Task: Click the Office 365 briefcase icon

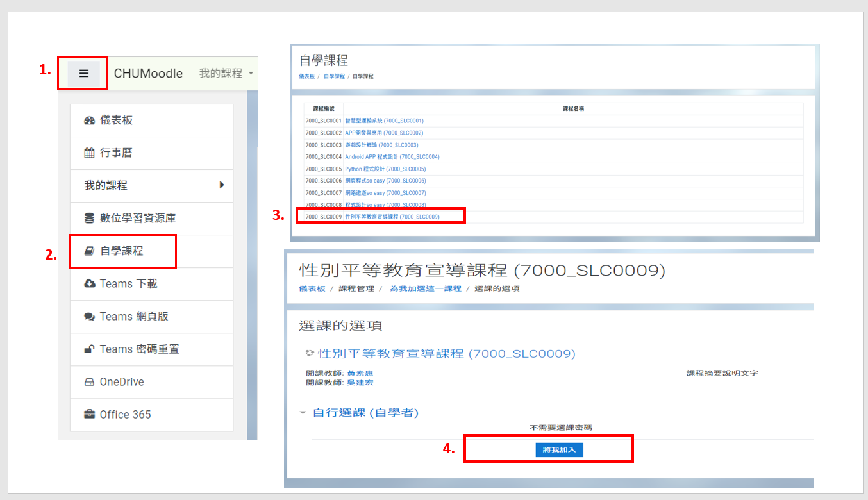Action: [90, 415]
